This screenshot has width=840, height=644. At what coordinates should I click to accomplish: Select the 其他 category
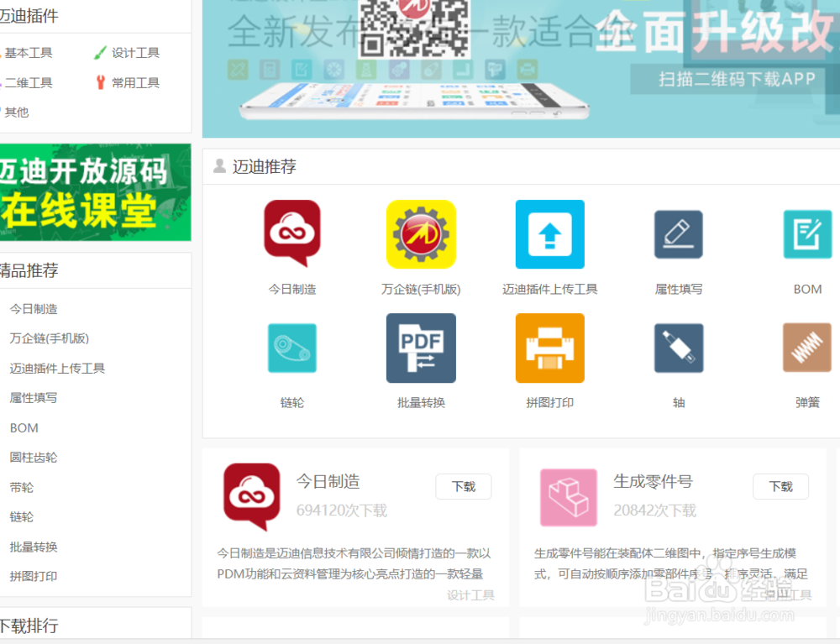pos(17,112)
